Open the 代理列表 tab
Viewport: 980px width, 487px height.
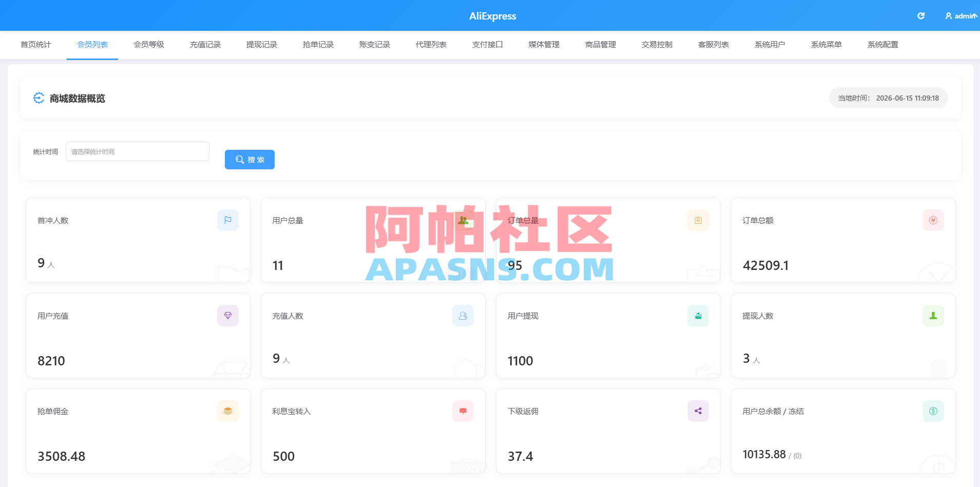pyautogui.click(x=431, y=45)
